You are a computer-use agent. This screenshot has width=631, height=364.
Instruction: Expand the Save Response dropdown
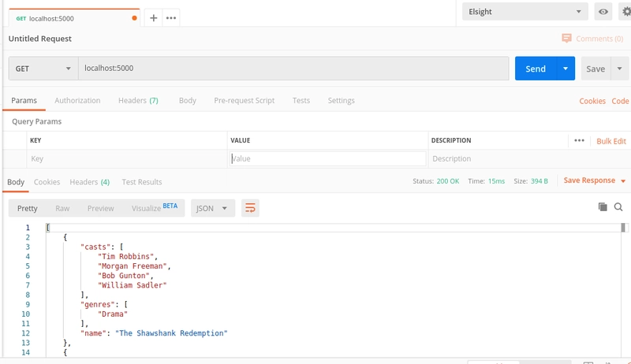[623, 180]
